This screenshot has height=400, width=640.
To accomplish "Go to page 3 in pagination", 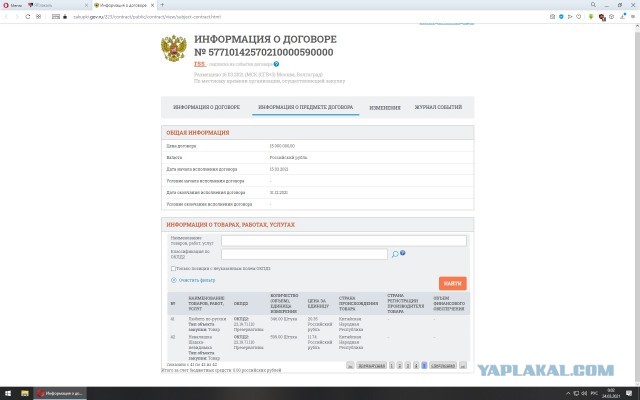I will [x=408, y=366].
